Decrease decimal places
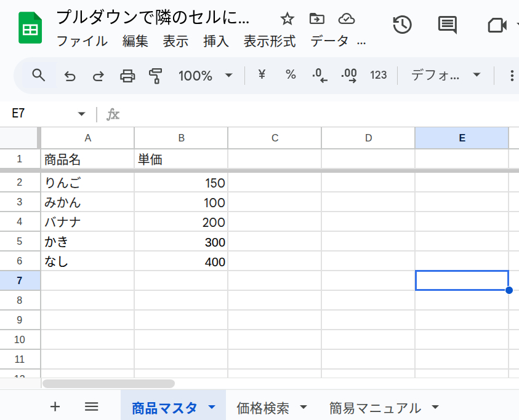This screenshot has width=519, height=420. tap(319, 75)
